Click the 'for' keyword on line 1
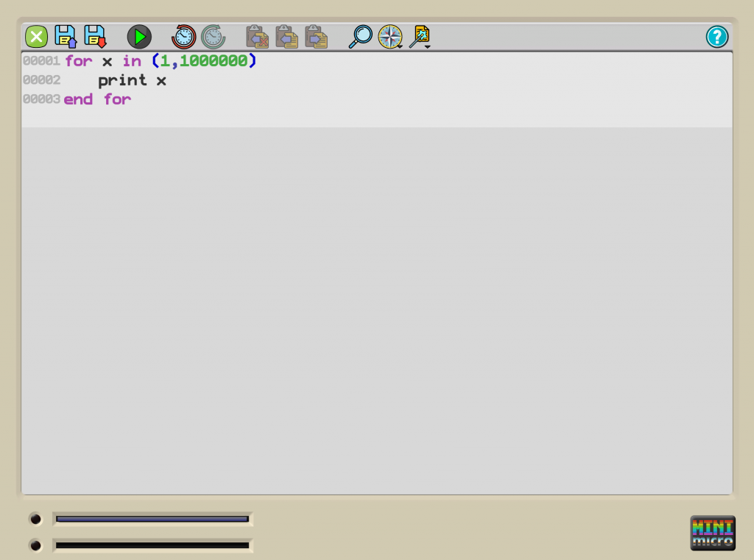Viewport: 754px width, 560px height. (x=79, y=61)
